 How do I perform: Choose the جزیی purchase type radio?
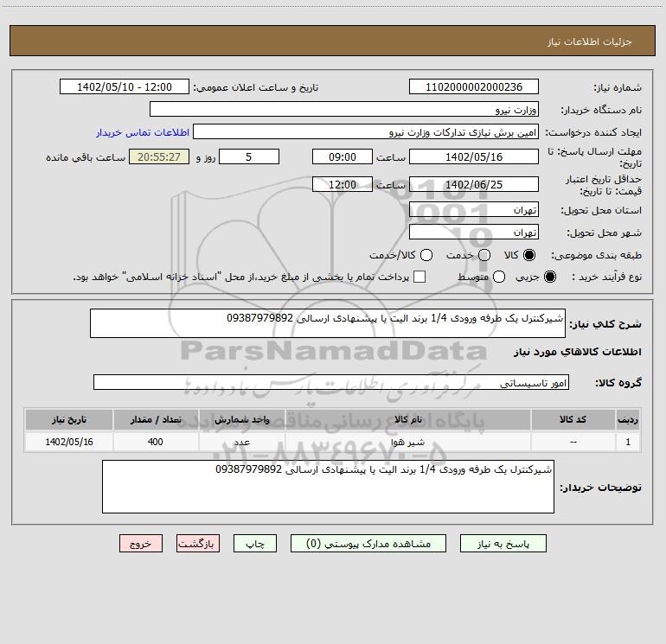(549, 277)
